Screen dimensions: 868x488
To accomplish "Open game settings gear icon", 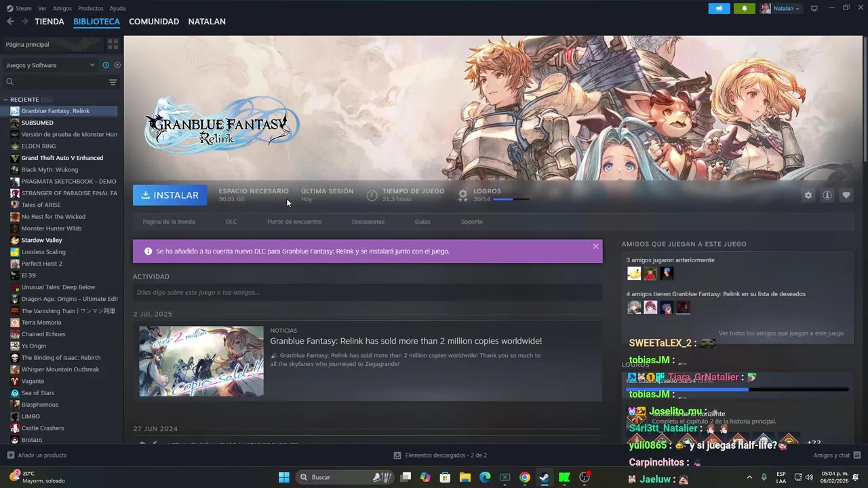I will 808,195.
